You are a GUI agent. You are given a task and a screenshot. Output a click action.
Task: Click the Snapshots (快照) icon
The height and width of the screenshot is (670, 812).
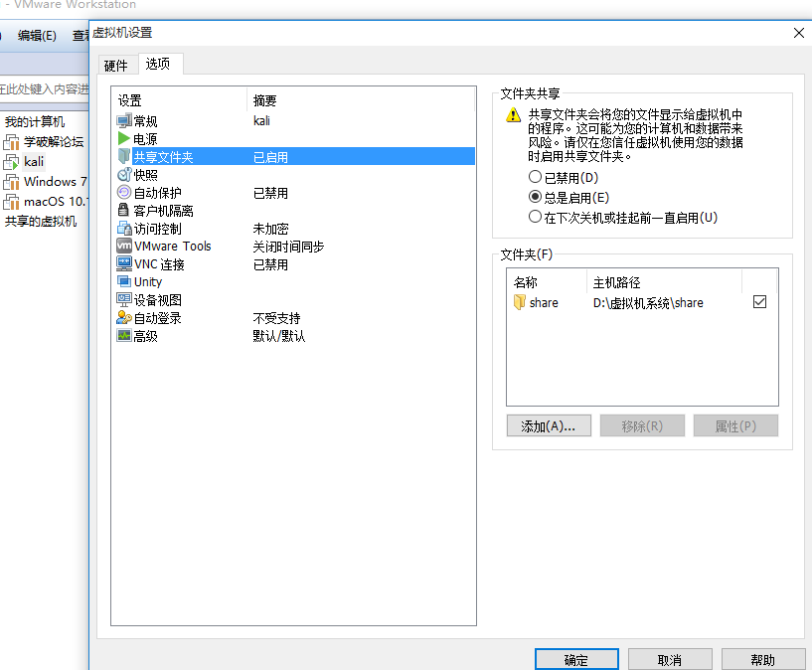tap(124, 175)
